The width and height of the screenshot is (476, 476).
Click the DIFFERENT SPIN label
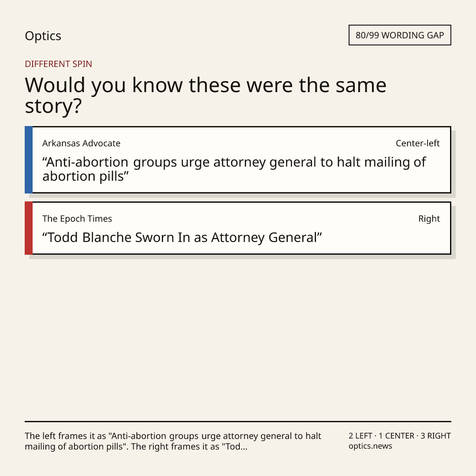(x=58, y=64)
